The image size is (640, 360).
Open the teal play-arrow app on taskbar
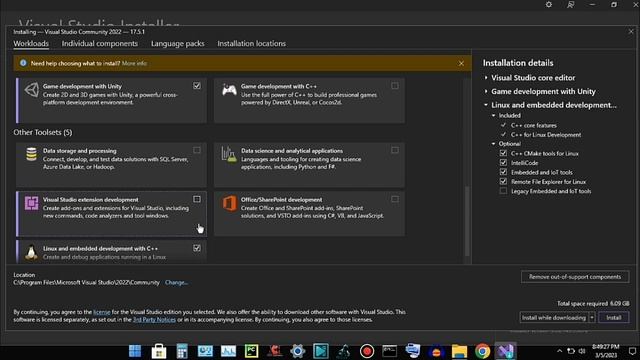pos(321,351)
